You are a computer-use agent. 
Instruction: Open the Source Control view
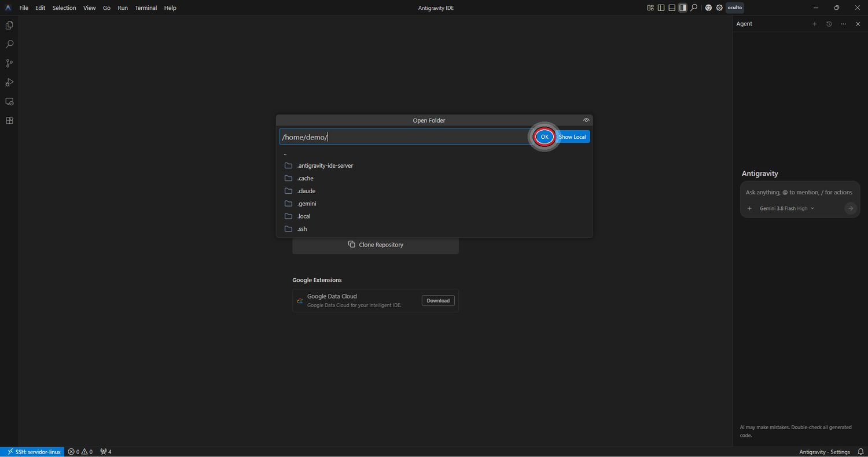[9, 64]
